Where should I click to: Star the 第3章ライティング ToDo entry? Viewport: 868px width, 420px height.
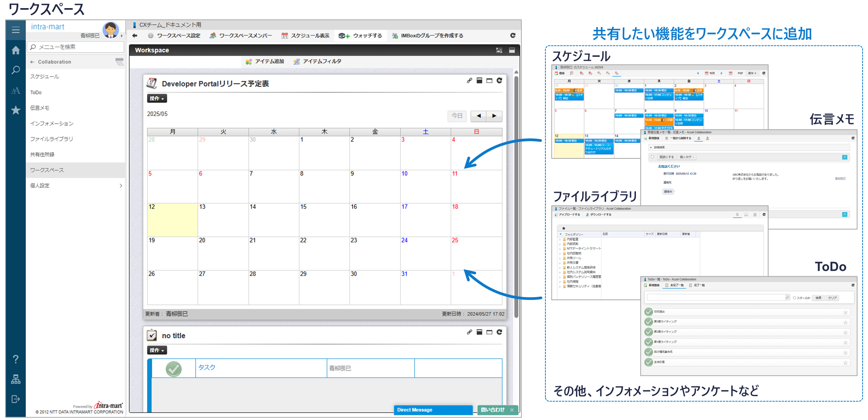(845, 322)
